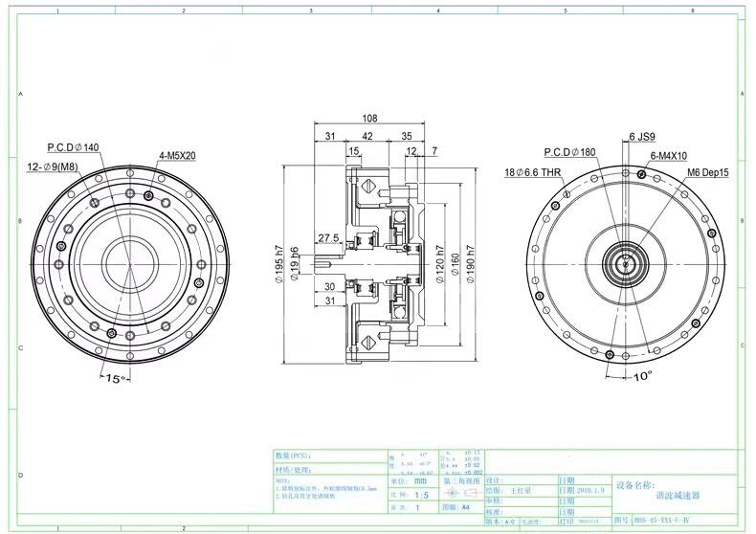Click the 6 JS9 keyway dimension
Viewport: 756px width, 534px height.
point(645,137)
